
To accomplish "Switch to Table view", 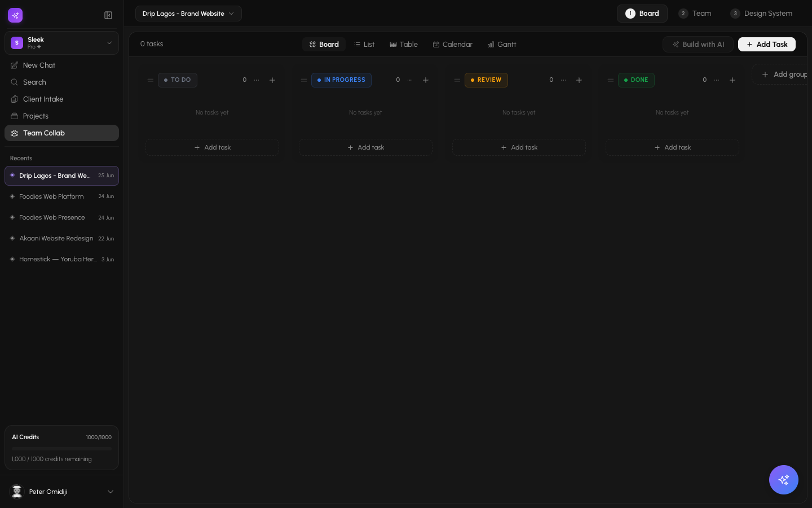I will pos(404,45).
